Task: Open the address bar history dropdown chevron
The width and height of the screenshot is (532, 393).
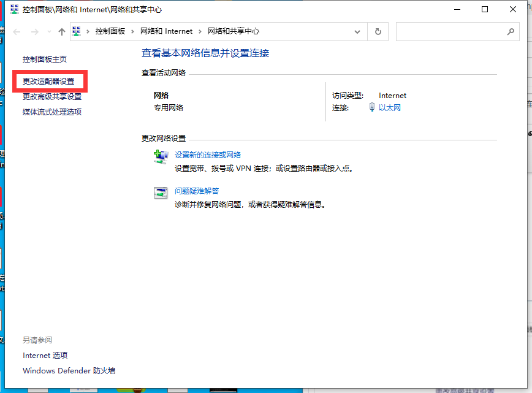Action: coord(357,31)
